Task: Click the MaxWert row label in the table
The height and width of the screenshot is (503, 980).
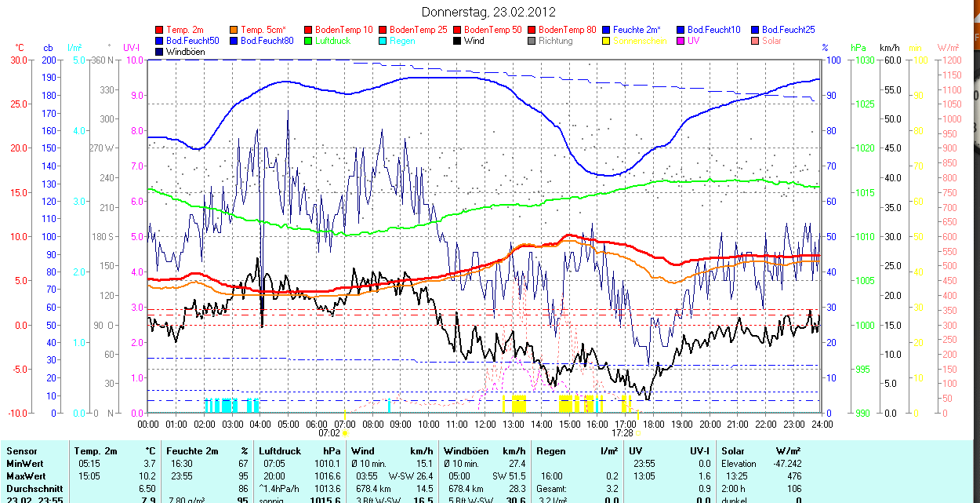Action: pyautogui.click(x=26, y=476)
